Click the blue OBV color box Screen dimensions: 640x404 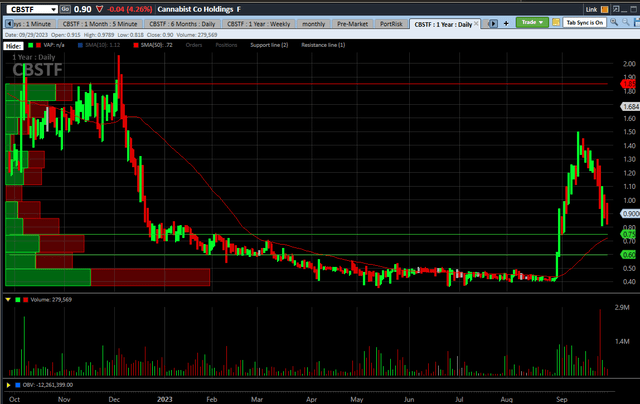18,385
